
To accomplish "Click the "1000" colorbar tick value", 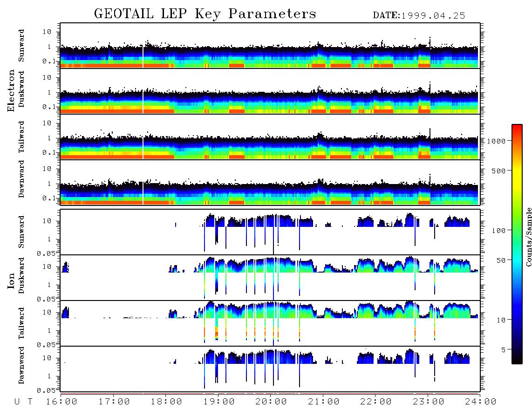I will pyautogui.click(x=496, y=141).
